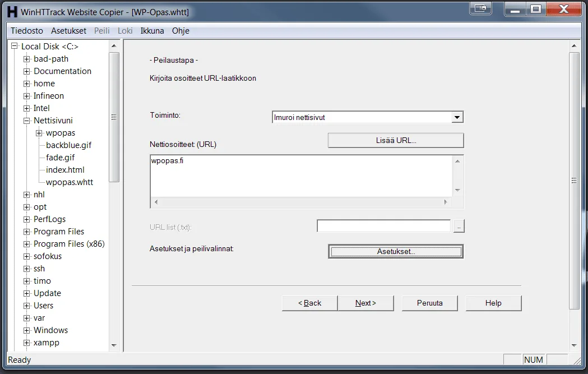The image size is (588, 374).
Task: Expand the bad-path folder
Action: (x=26, y=59)
